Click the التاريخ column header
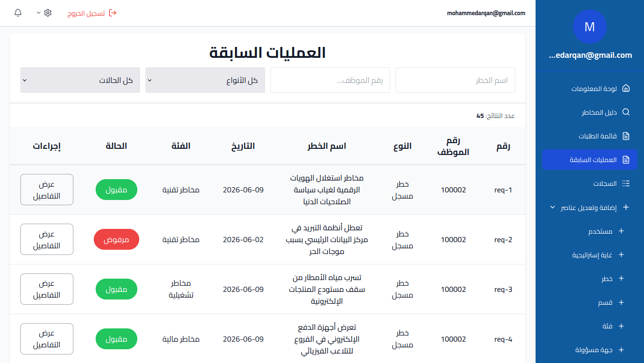This screenshot has width=644, height=363. tap(243, 146)
